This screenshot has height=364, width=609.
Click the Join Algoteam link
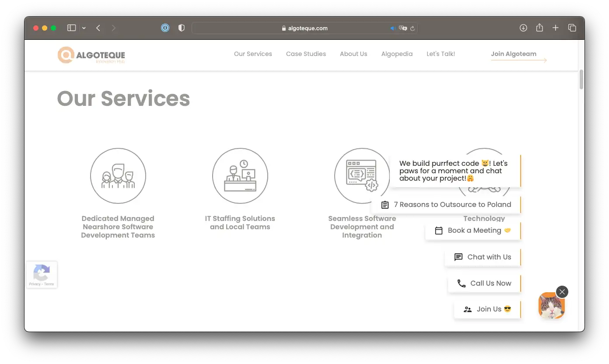[514, 54]
